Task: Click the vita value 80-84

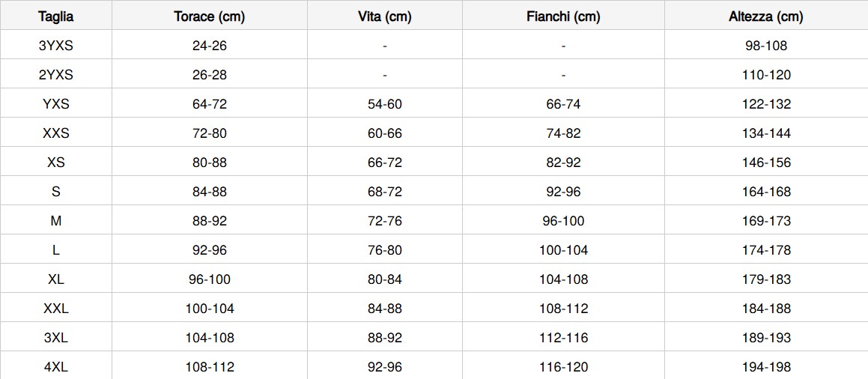Action: 384,279
